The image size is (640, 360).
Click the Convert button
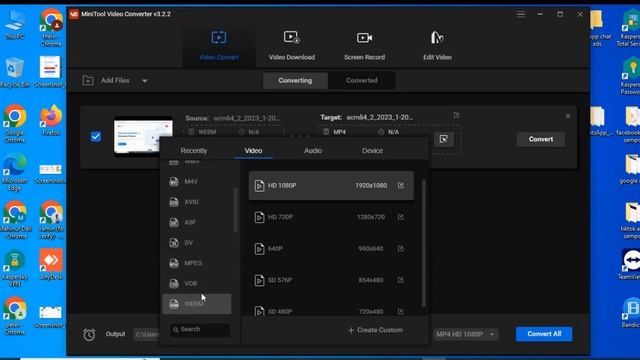click(x=541, y=139)
